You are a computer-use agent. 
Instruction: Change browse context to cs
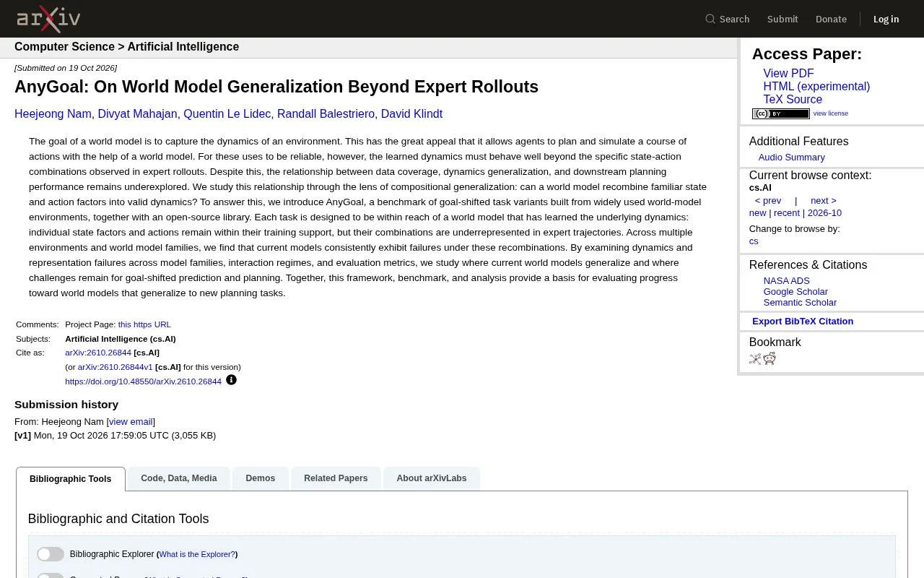tap(754, 241)
